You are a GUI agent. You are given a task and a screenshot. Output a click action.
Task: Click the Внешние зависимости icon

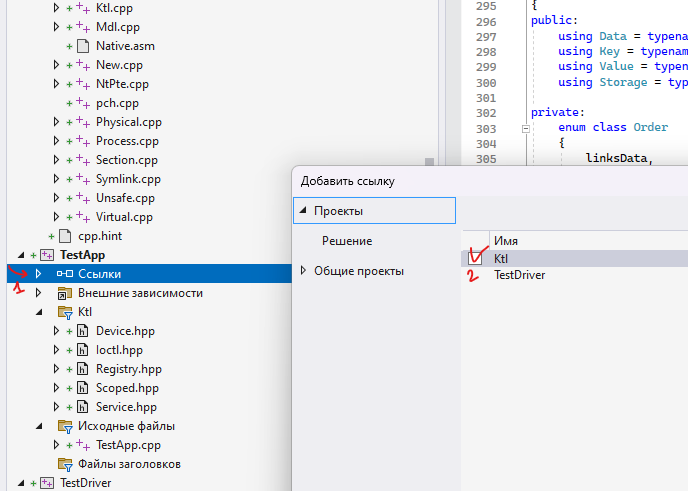[x=65, y=293]
